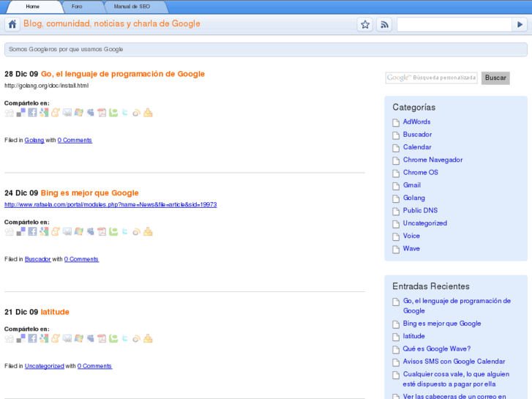532x399 pixels.
Task: Share the Go lenguaje post on Facebook
Action: tap(32, 113)
